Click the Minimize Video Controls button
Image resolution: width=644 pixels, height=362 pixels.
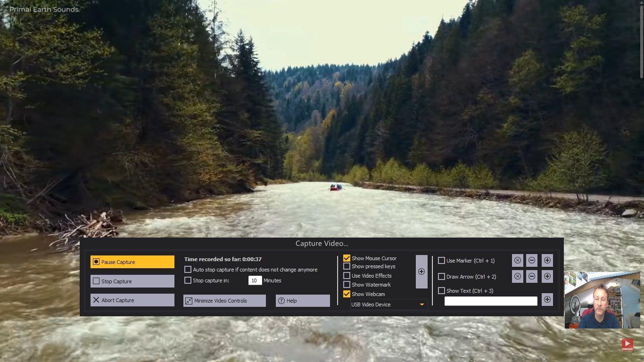(x=224, y=300)
